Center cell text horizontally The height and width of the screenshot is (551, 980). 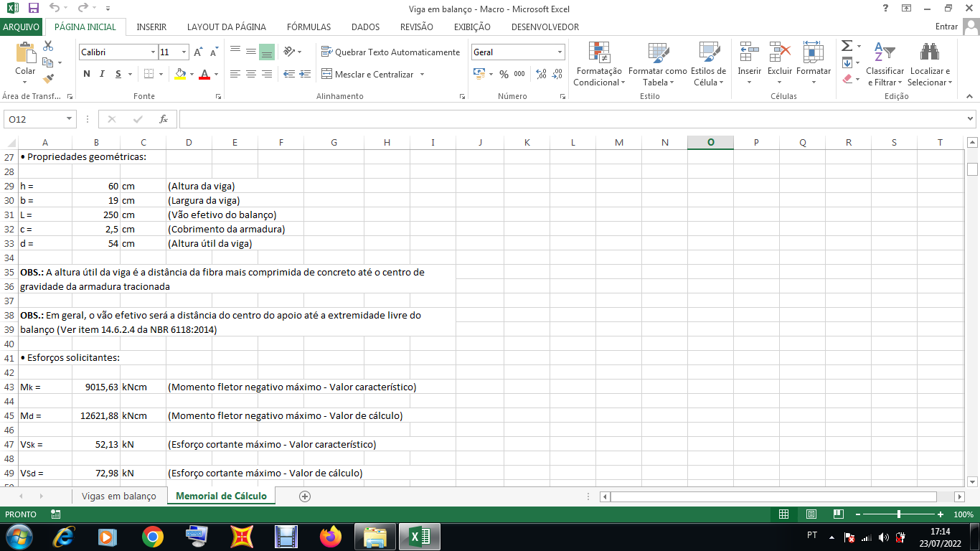pos(251,74)
